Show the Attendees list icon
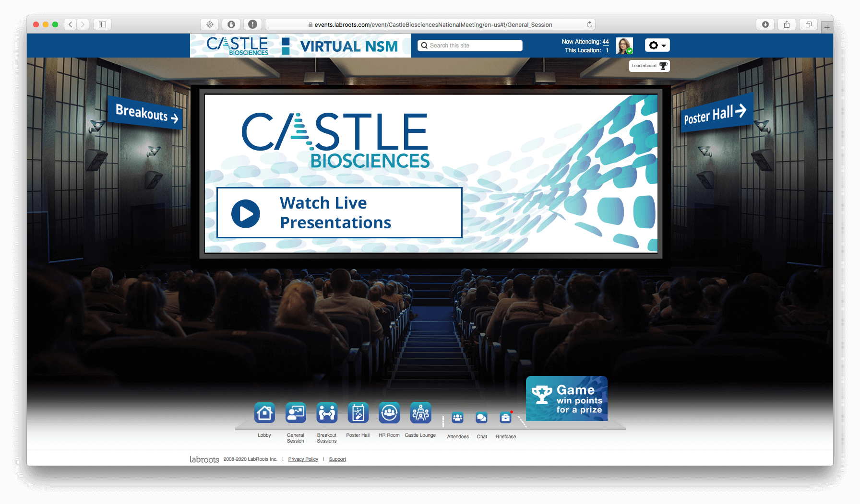 point(458,418)
